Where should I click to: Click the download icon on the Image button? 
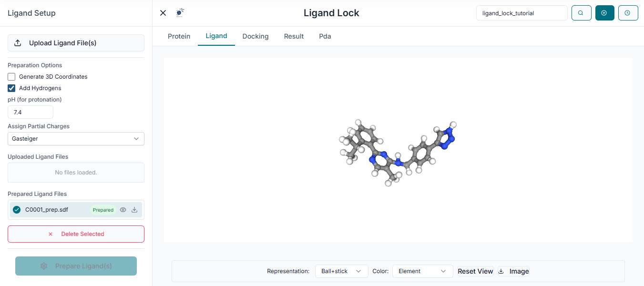(x=501, y=271)
